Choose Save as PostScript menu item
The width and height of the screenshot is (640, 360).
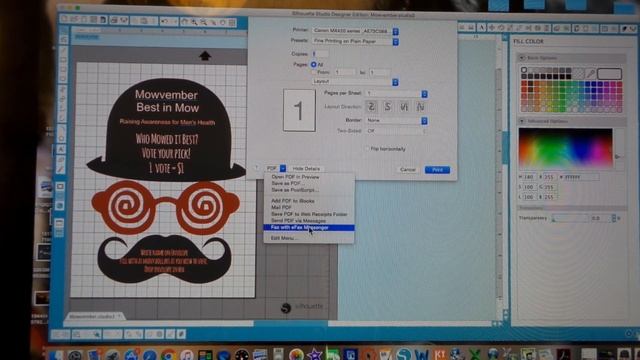click(309, 190)
